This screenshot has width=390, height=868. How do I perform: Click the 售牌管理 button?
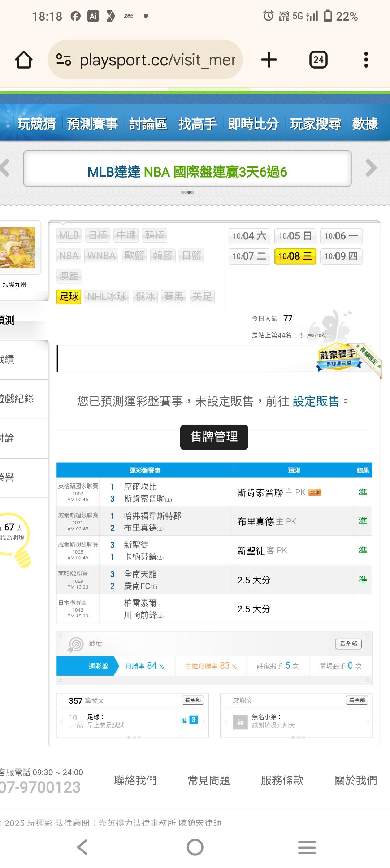[214, 437]
